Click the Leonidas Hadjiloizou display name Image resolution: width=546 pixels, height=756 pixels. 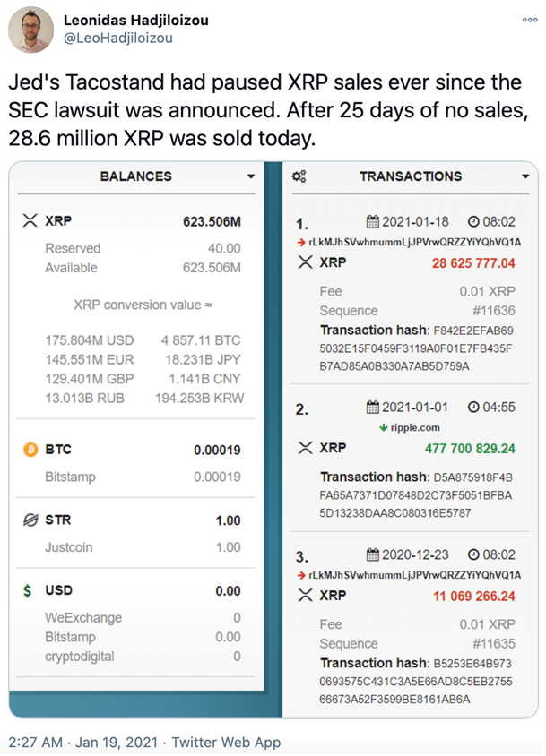coord(134,20)
